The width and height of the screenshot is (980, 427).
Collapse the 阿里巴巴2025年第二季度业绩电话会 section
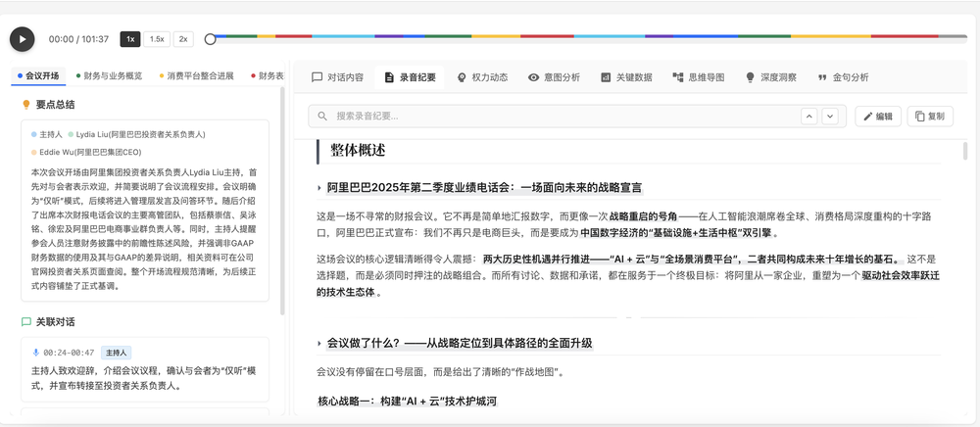(x=319, y=188)
